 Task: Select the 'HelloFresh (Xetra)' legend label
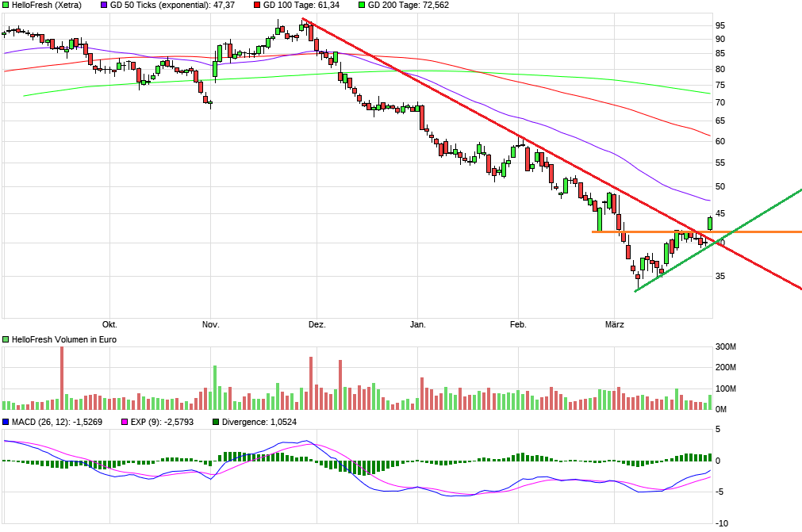47,5
